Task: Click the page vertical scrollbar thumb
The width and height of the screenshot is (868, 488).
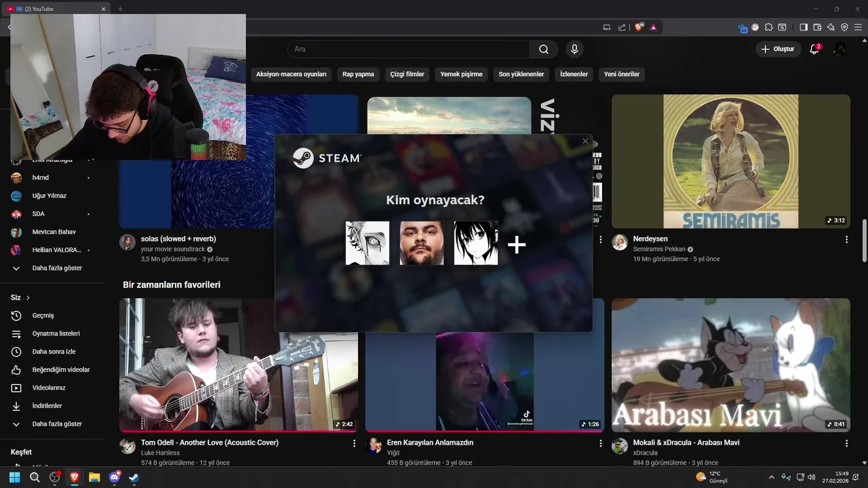Action: [864, 241]
